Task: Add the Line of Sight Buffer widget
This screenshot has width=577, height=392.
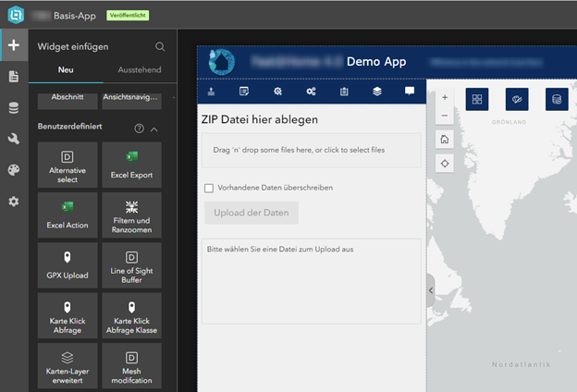Action: point(131,265)
